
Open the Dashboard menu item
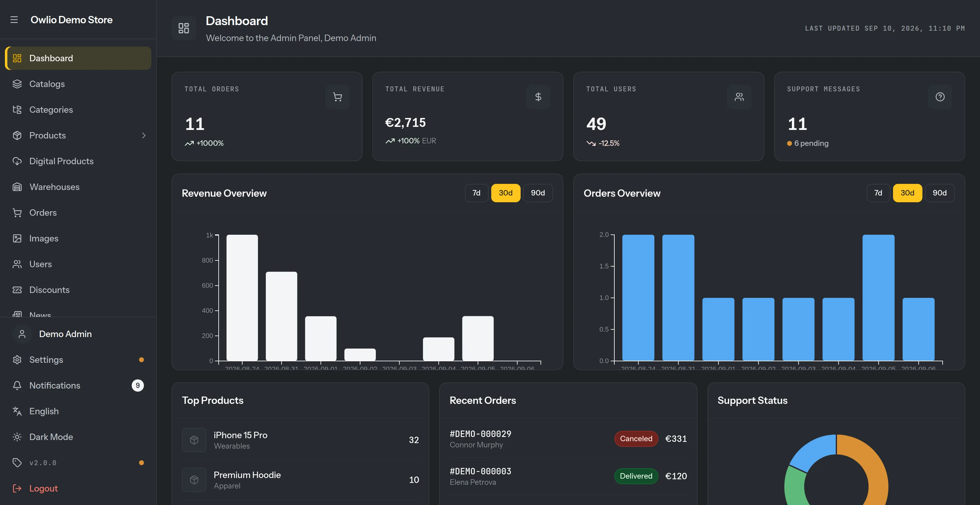77,58
